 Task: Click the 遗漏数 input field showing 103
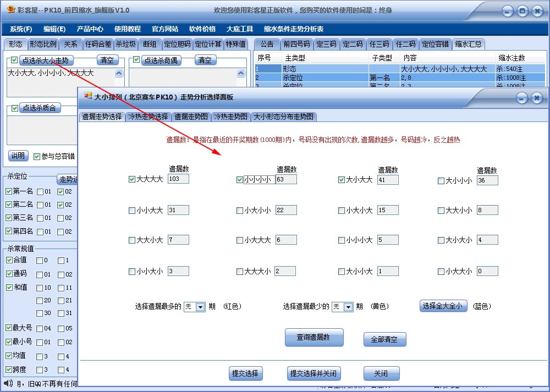coord(179,178)
